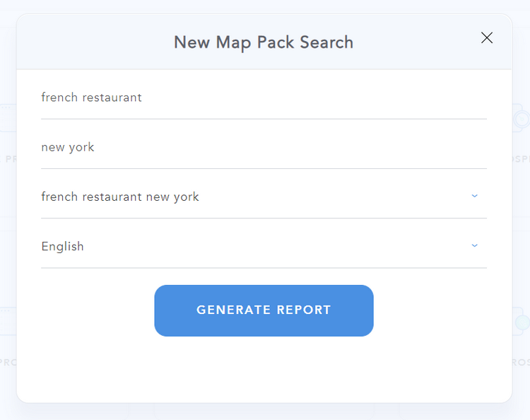Click the dimmed 'PRO' label at lower left
530x420 pixels.
(x=8, y=363)
